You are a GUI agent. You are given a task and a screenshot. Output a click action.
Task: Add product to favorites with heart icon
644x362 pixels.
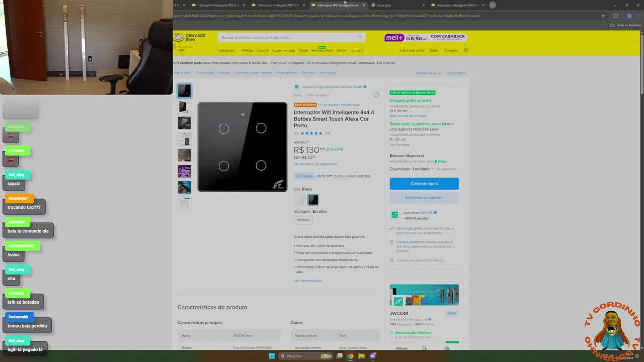(376, 95)
